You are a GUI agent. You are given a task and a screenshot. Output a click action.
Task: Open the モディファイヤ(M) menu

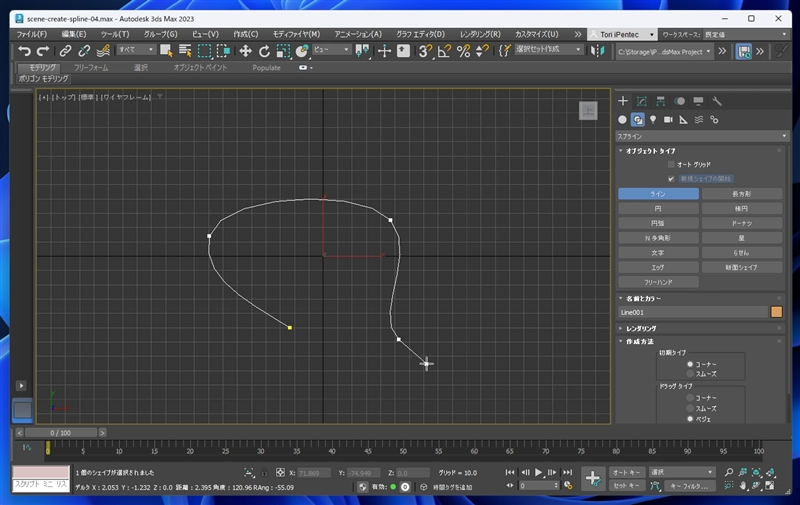pos(296,34)
